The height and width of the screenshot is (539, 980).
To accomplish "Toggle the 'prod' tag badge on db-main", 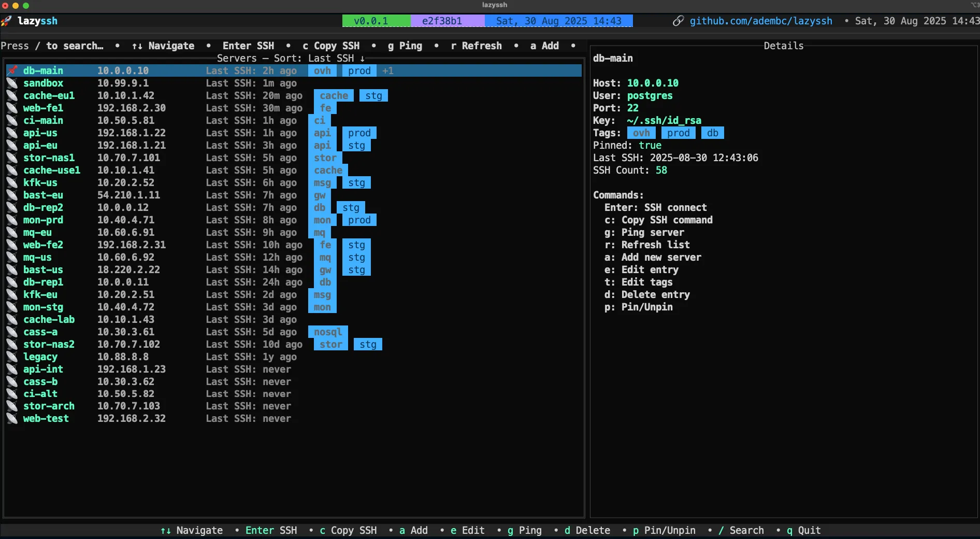I will (x=358, y=70).
